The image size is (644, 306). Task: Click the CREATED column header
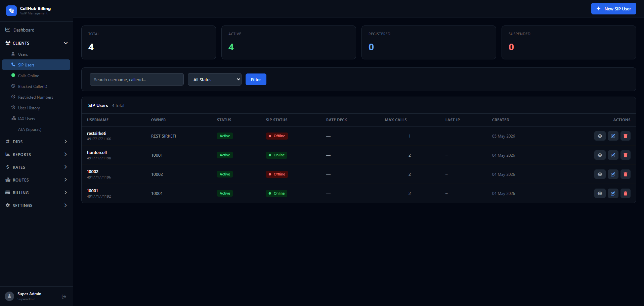point(501,120)
